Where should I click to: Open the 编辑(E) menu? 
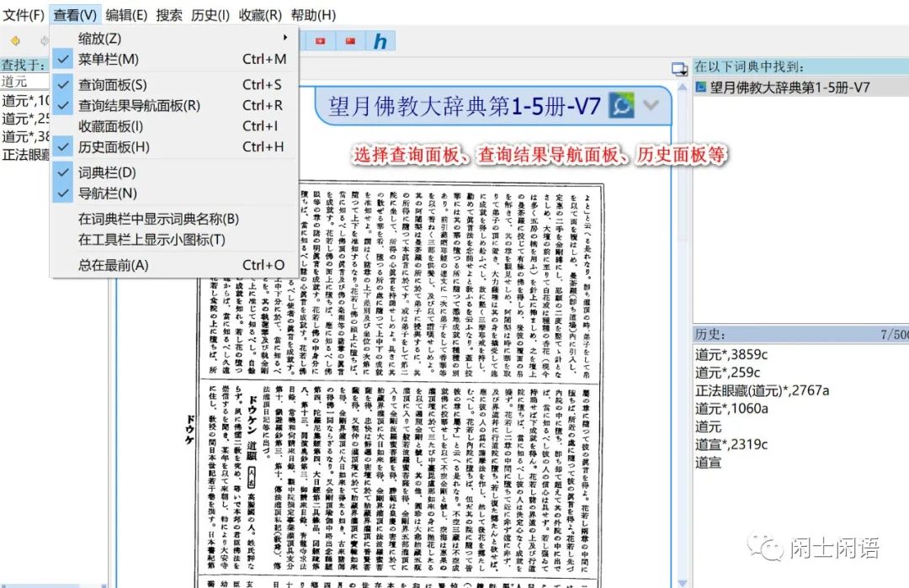point(126,15)
